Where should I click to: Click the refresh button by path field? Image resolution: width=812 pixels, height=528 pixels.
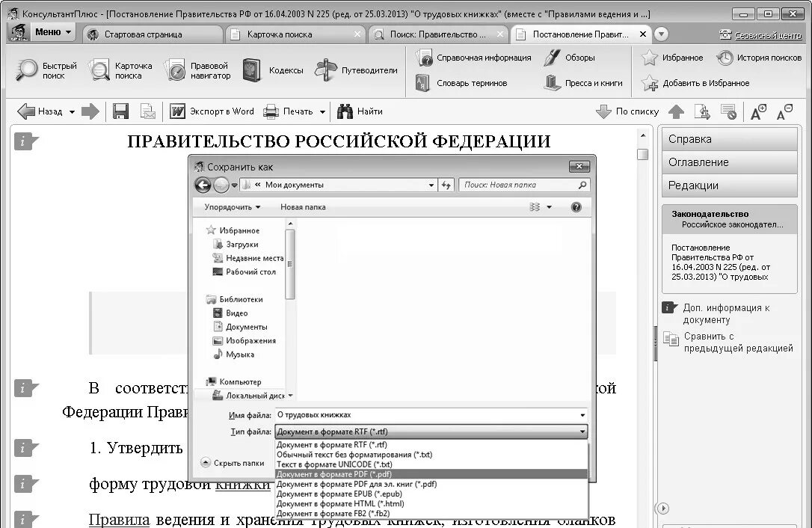(446, 185)
